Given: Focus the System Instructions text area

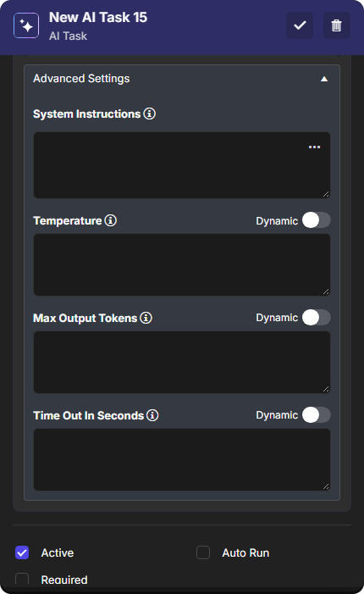Looking at the screenshot, I should tap(182, 165).
